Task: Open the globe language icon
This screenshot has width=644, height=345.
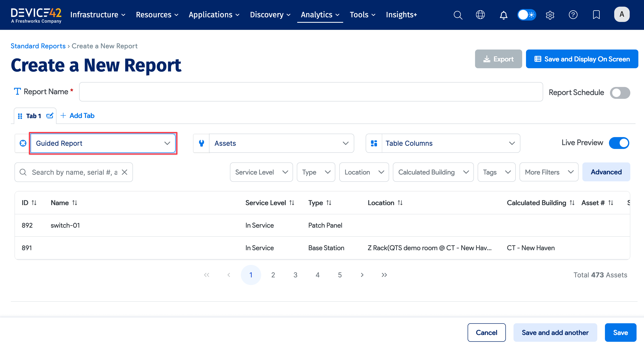Action: click(x=480, y=15)
